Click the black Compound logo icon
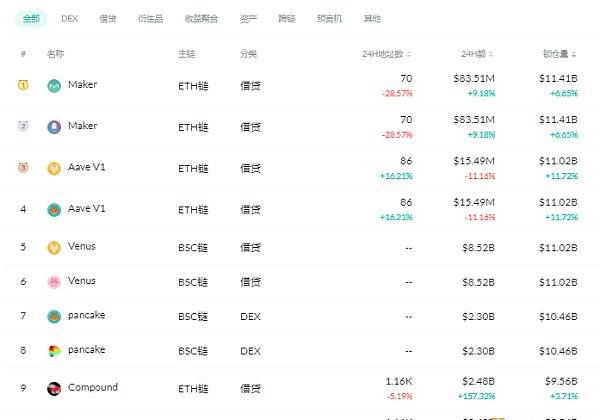This screenshot has width=600, height=420. coord(54,389)
